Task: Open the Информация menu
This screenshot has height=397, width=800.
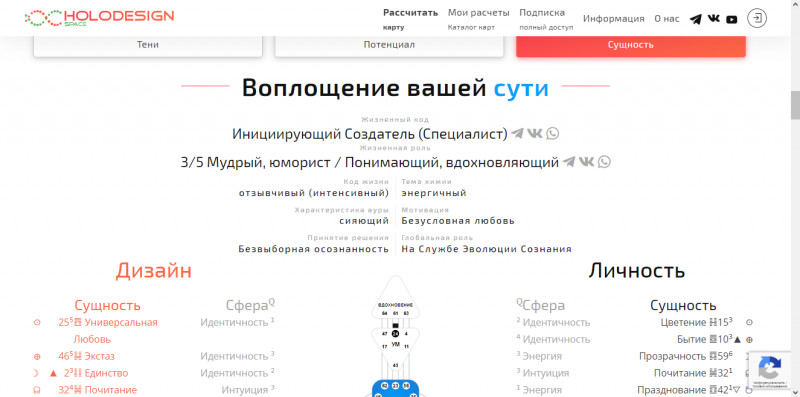Action: pyautogui.click(x=614, y=19)
